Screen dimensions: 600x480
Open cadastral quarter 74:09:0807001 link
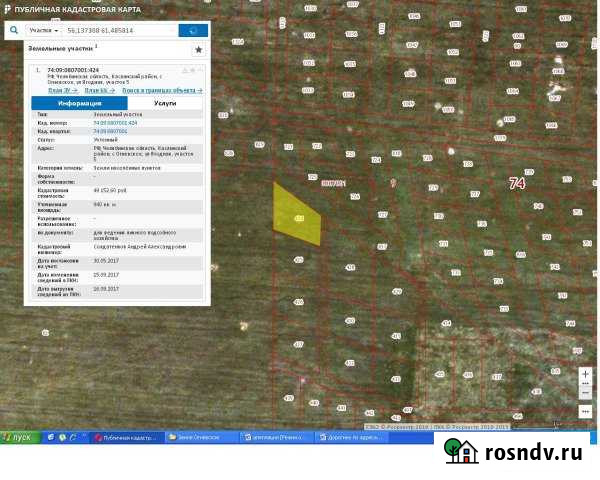[110, 131]
